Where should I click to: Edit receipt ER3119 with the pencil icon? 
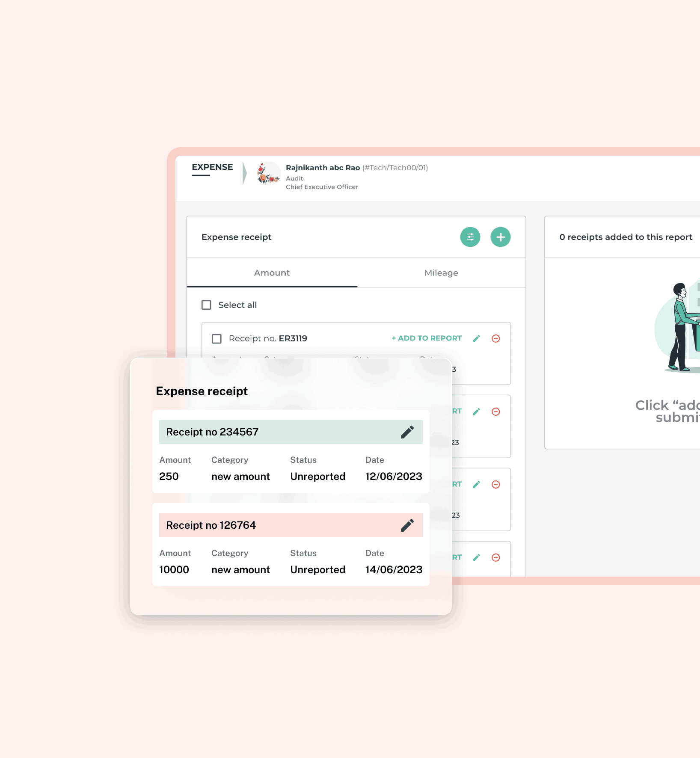[x=476, y=339]
